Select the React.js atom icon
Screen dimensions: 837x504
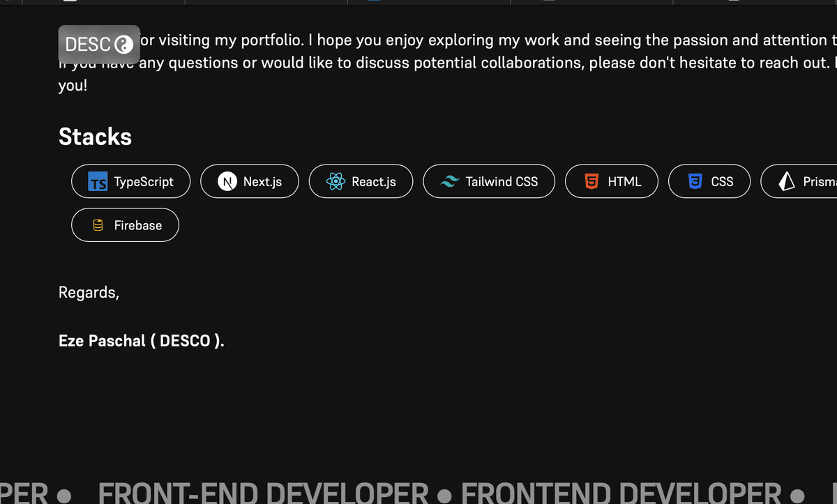(335, 181)
